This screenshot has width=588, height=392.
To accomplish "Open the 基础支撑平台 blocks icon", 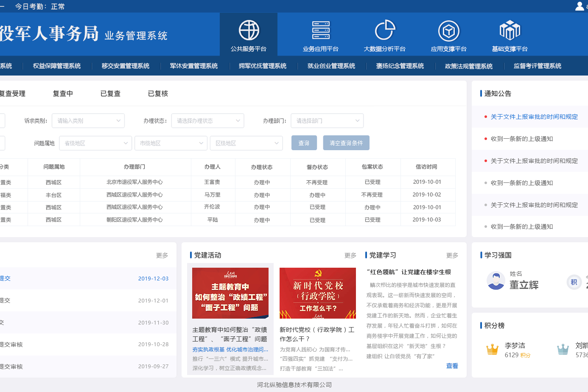I will pyautogui.click(x=510, y=31).
